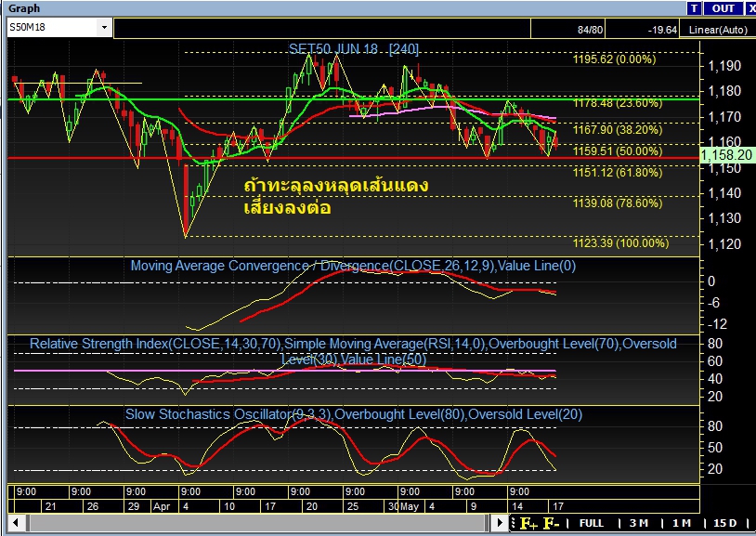Click the toolbar grip dots beside F+
756x536 pixels.
514,523
